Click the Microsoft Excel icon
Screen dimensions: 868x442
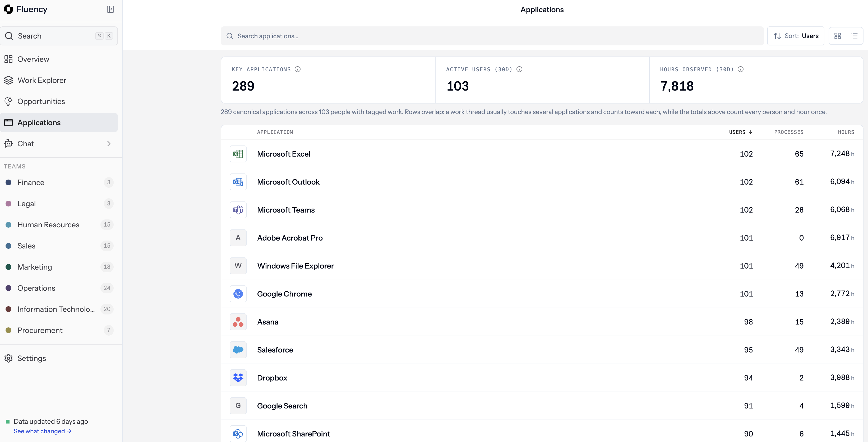click(x=238, y=154)
